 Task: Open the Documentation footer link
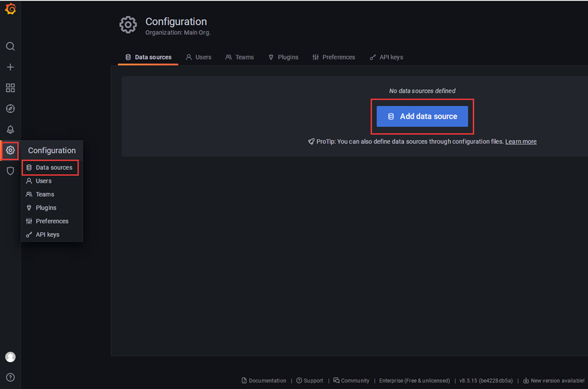click(264, 380)
